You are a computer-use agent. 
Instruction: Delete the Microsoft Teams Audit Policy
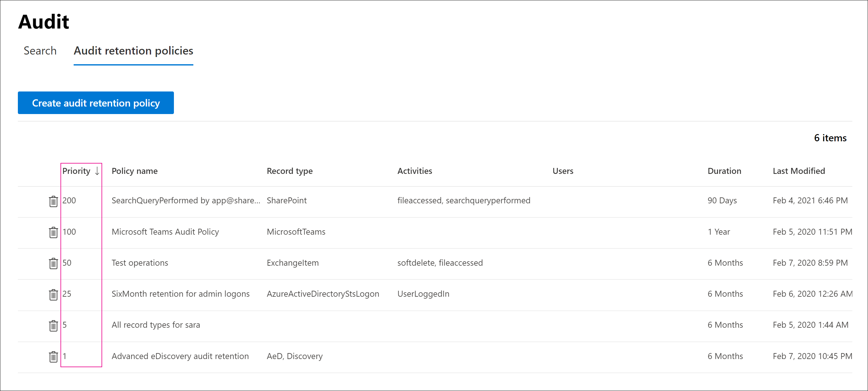coord(54,232)
